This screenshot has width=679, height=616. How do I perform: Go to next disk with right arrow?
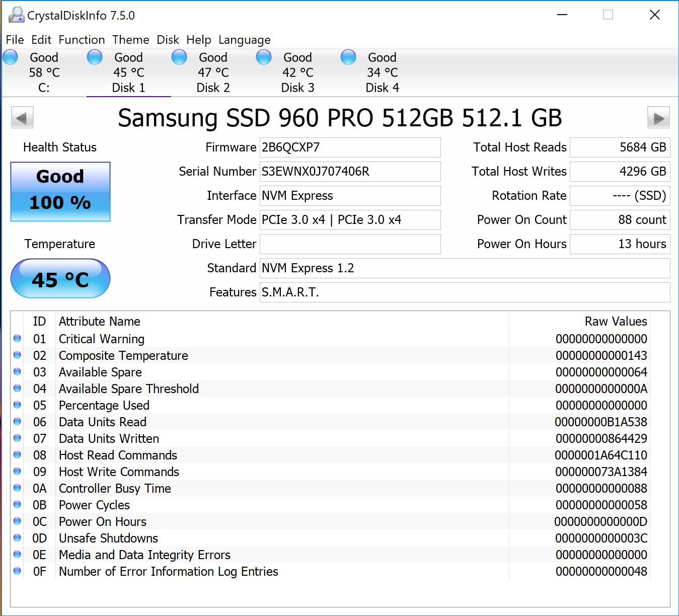pos(658,118)
